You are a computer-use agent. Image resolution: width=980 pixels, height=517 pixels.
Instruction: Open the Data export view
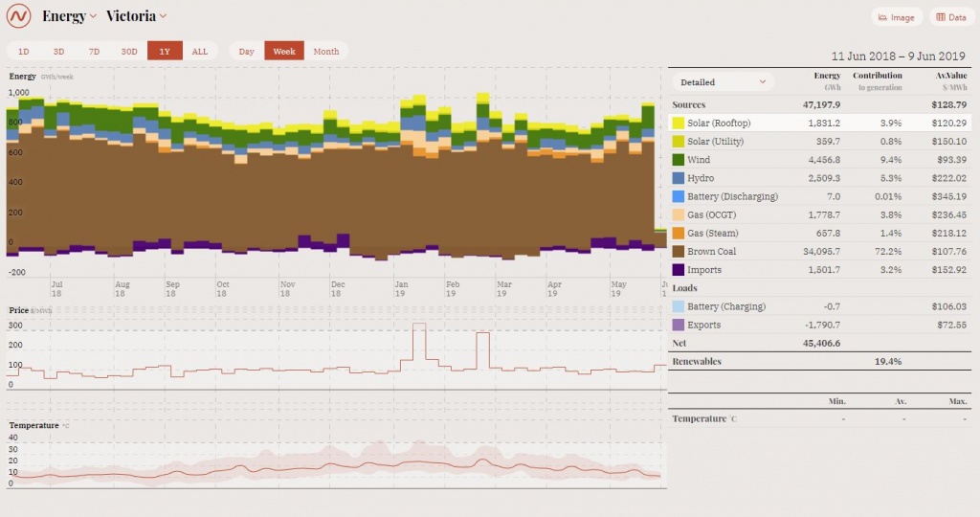(x=951, y=17)
